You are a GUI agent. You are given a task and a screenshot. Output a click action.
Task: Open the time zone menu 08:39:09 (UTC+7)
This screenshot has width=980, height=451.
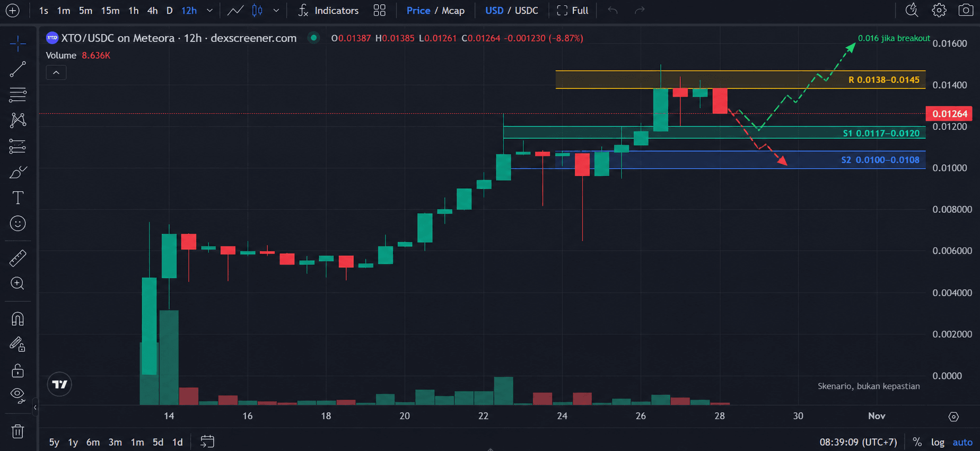(x=859, y=442)
